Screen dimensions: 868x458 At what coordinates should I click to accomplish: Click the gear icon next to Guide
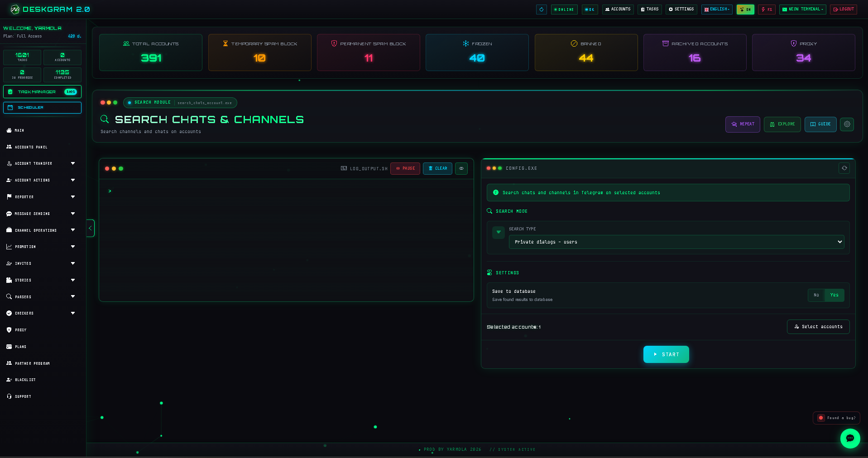(x=847, y=124)
